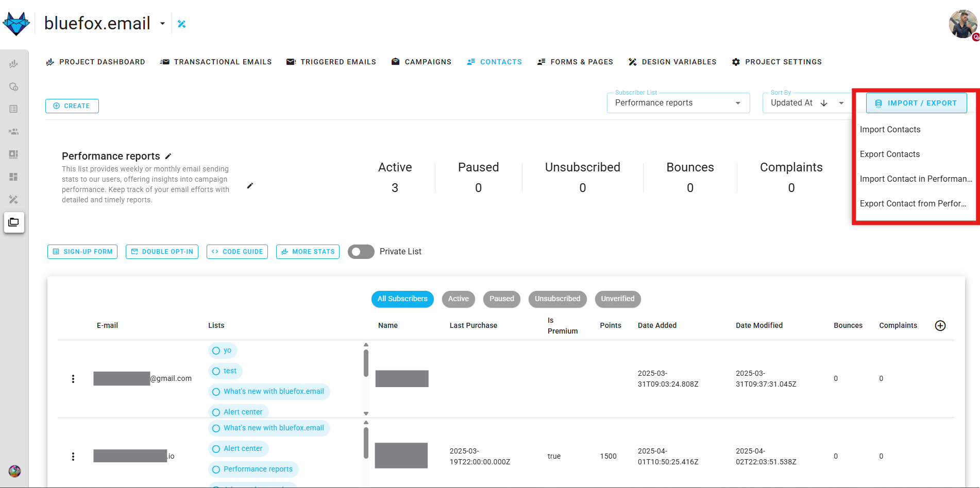
Task: Click the Active count statistic
Action: point(395,178)
